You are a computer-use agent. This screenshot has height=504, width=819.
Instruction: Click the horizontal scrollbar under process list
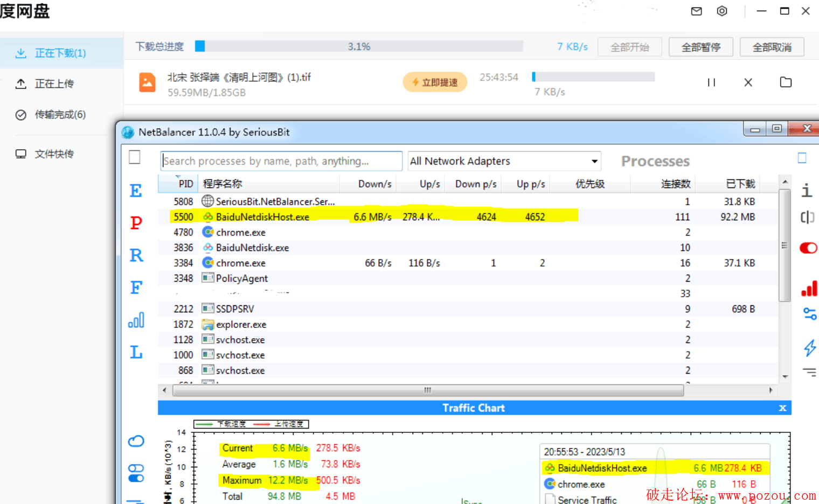coord(427,390)
